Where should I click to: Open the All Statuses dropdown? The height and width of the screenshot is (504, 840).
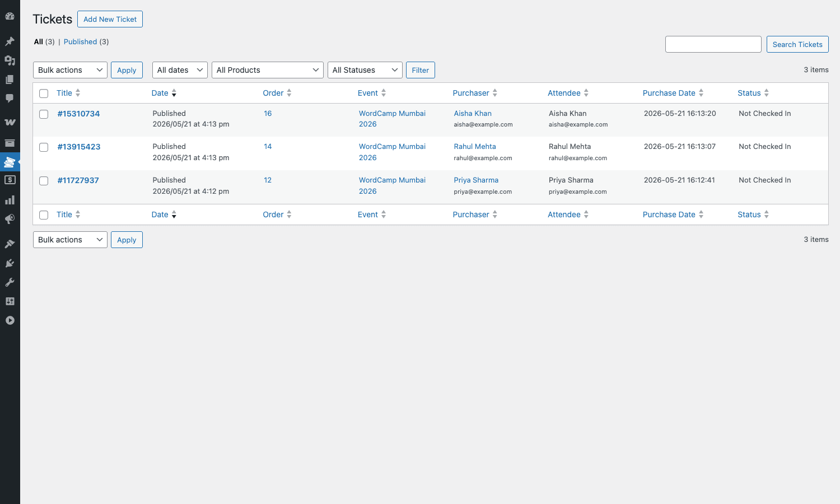coord(365,70)
